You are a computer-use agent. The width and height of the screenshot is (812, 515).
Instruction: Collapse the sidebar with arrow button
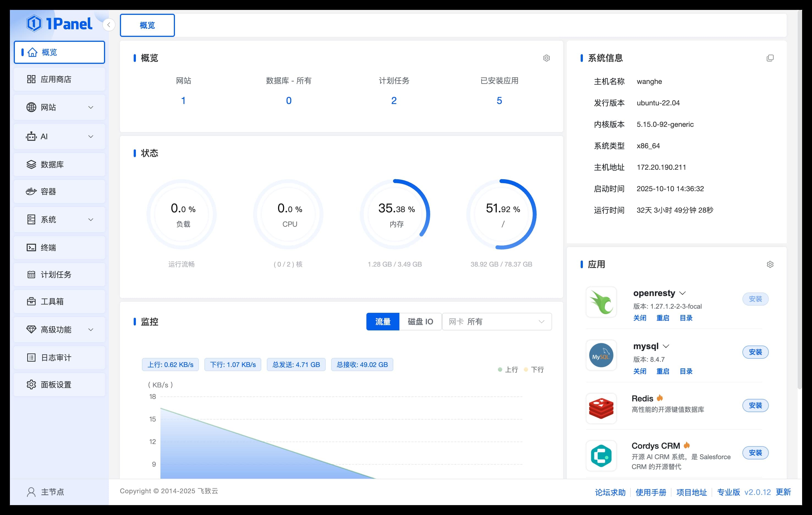tap(109, 25)
